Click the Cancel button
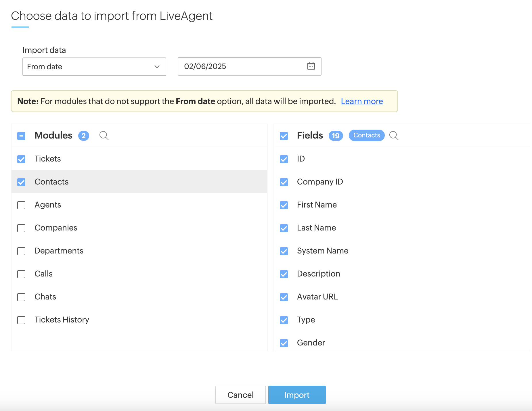Screen dimensions: 532x411 pos(240,395)
